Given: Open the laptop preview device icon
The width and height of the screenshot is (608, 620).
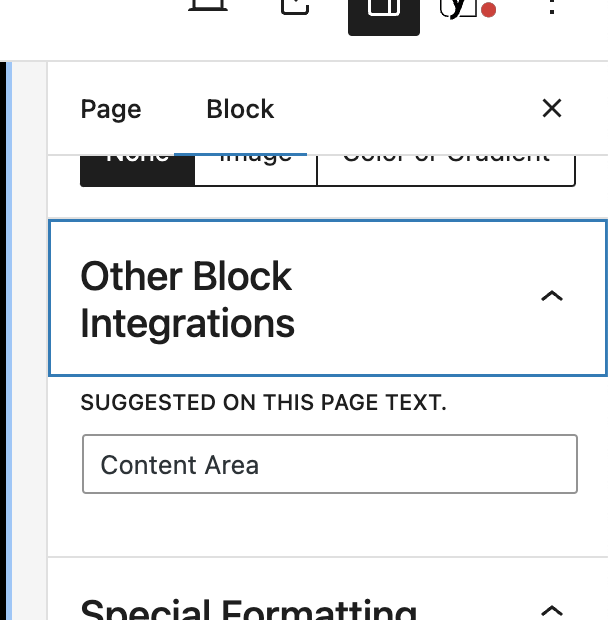Looking at the screenshot, I should (208, 6).
